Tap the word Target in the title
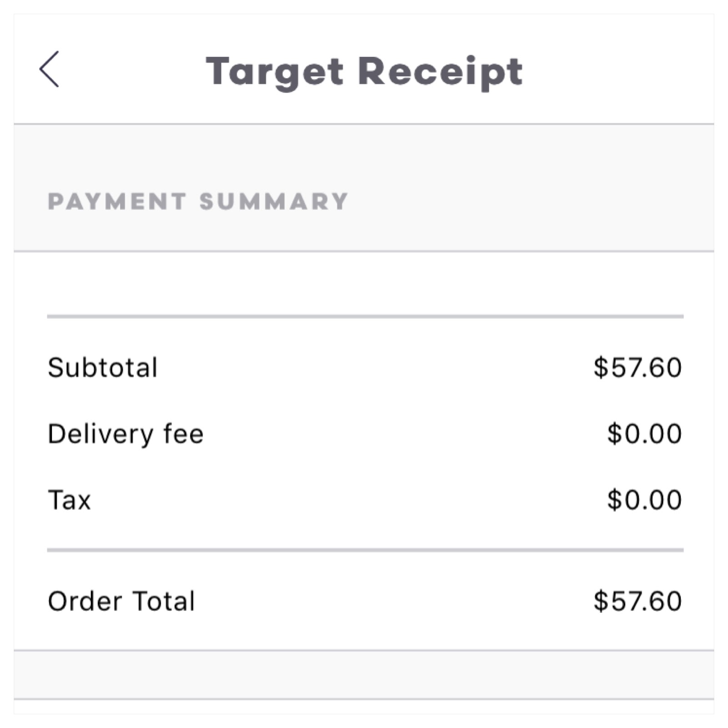The height and width of the screenshot is (728, 728). coord(275,73)
